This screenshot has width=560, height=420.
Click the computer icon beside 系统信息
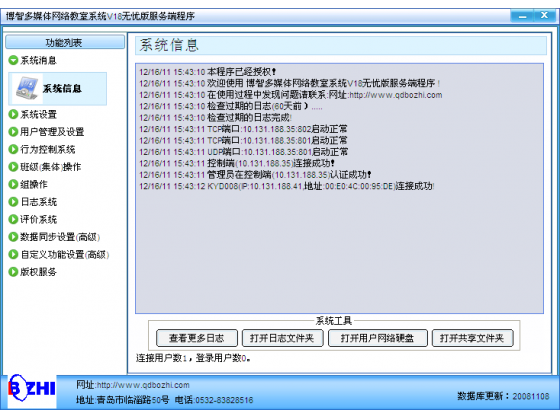26,88
